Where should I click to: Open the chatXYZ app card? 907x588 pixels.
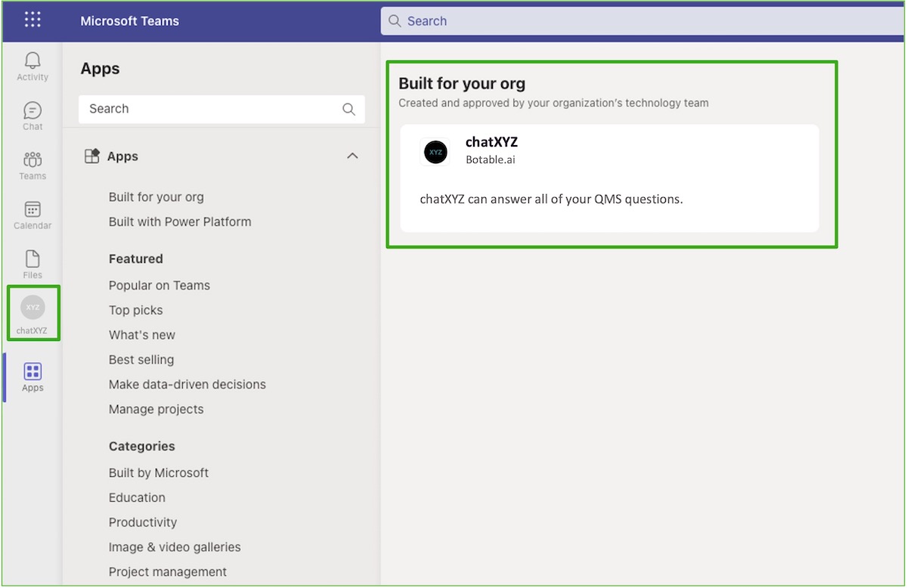[x=609, y=178]
